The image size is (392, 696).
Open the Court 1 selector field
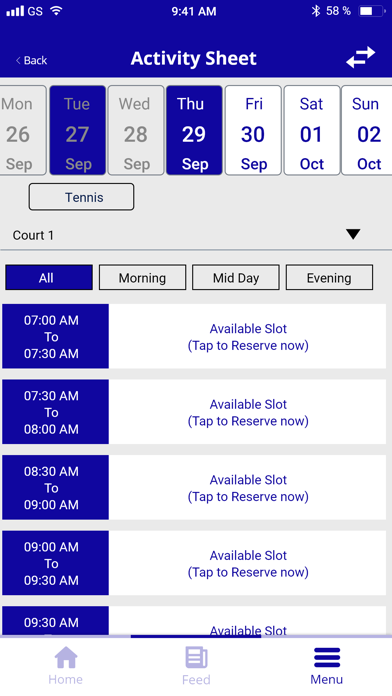click(x=196, y=235)
